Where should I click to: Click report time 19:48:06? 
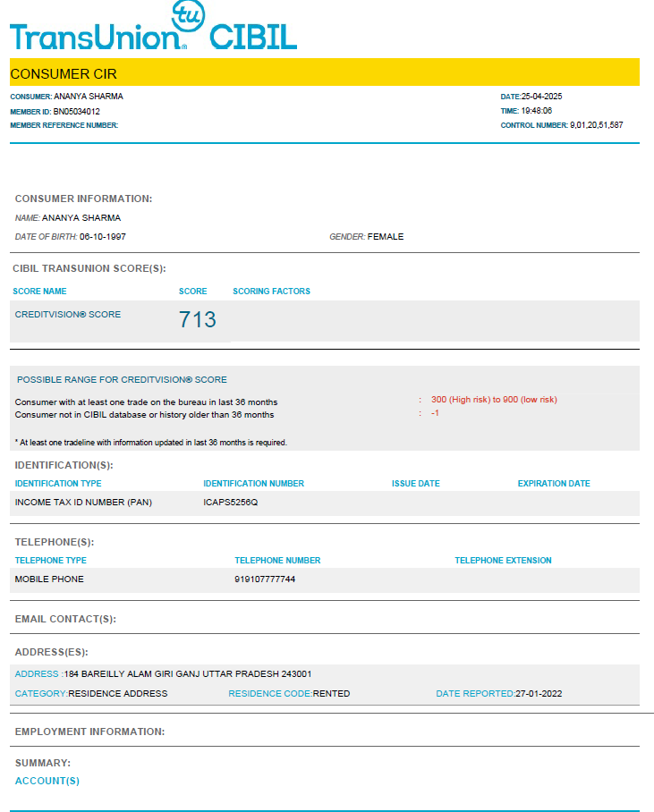pyautogui.click(x=537, y=111)
